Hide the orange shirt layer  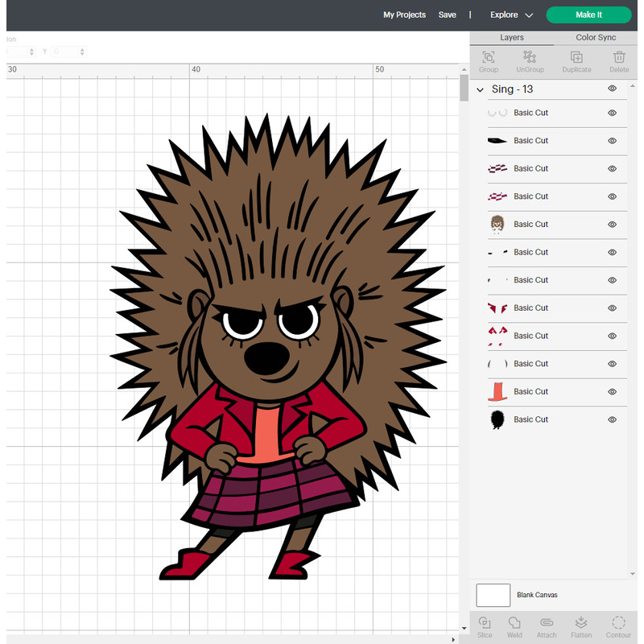(612, 391)
